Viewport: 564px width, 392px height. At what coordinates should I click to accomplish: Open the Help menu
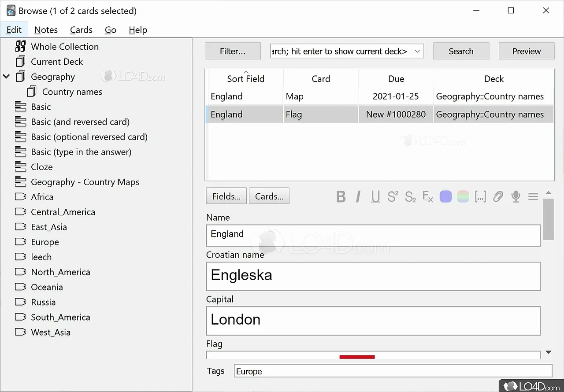[x=138, y=30]
